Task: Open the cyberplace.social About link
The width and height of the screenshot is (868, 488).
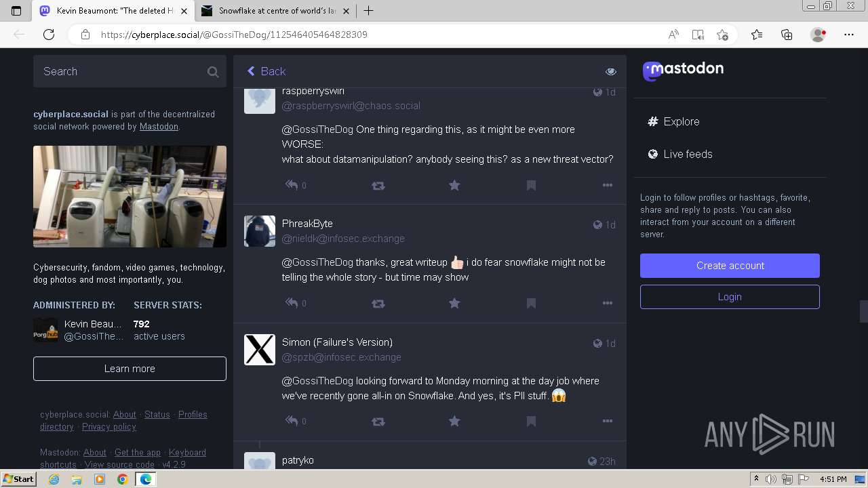Action: (x=125, y=415)
